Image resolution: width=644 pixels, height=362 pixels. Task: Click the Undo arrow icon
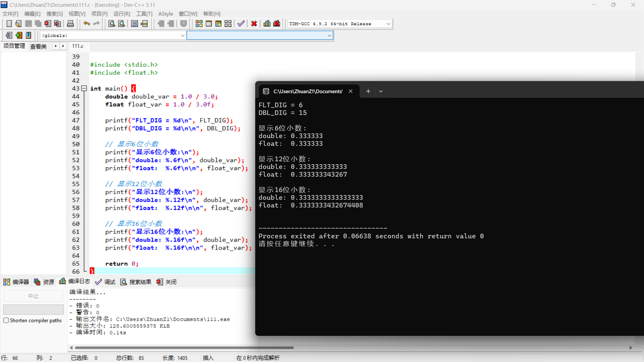click(87, 24)
